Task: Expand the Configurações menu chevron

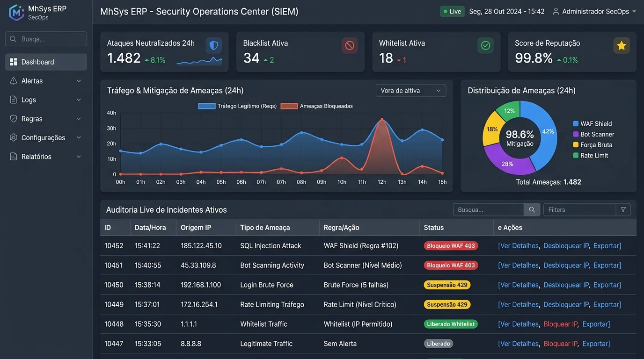Action: coord(79,138)
